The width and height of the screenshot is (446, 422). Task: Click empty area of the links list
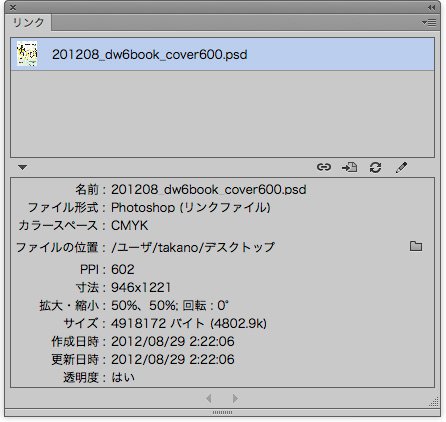coord(223,113)
